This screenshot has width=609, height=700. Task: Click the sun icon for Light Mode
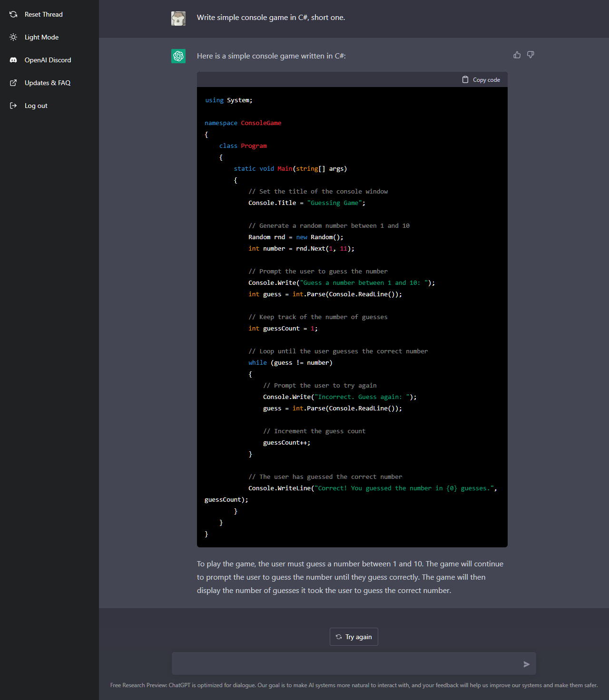(13, 37)
